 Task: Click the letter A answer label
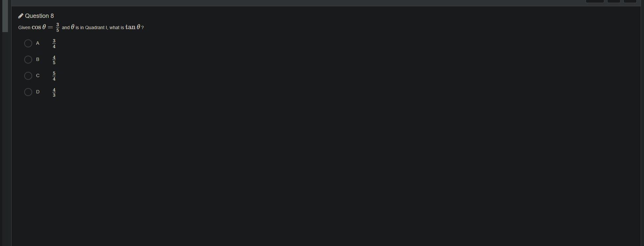[x=38, y=43]
